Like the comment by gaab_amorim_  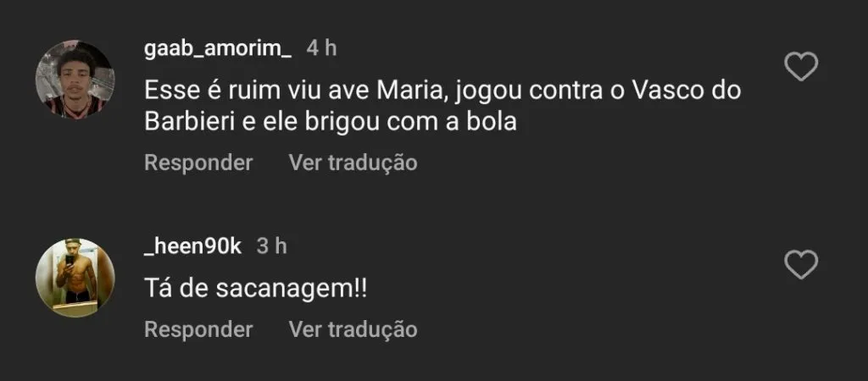[801, 67]
